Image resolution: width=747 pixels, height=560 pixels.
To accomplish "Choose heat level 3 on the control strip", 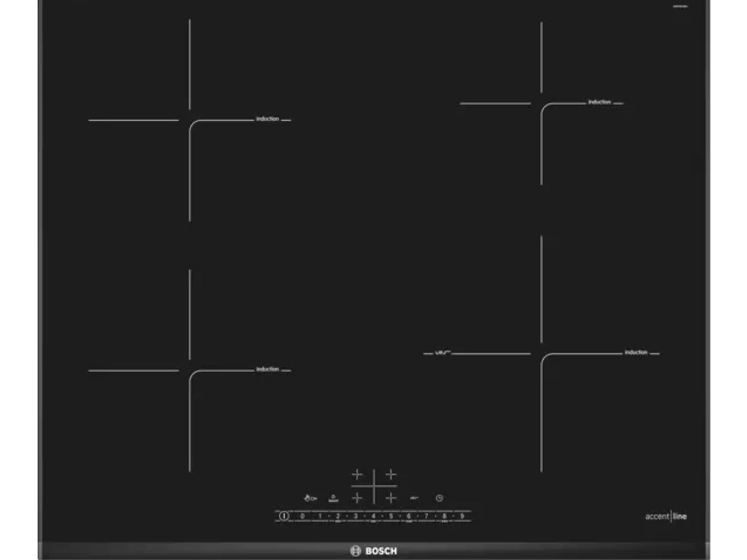I will [356, 516].
